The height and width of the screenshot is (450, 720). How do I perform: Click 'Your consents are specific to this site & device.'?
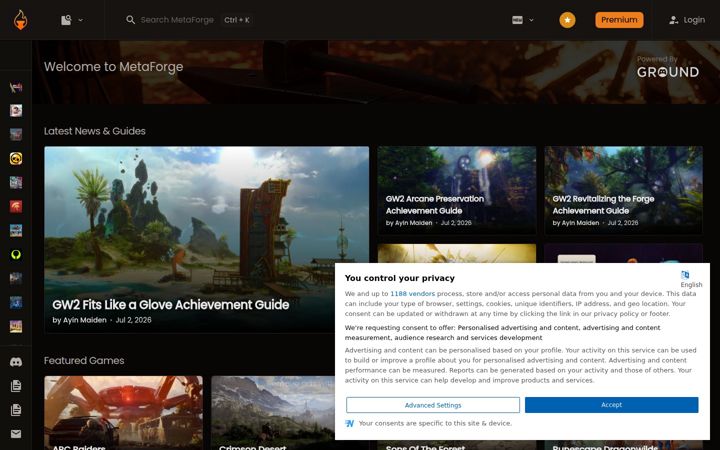pyautogui.click(x=435, y=423)
